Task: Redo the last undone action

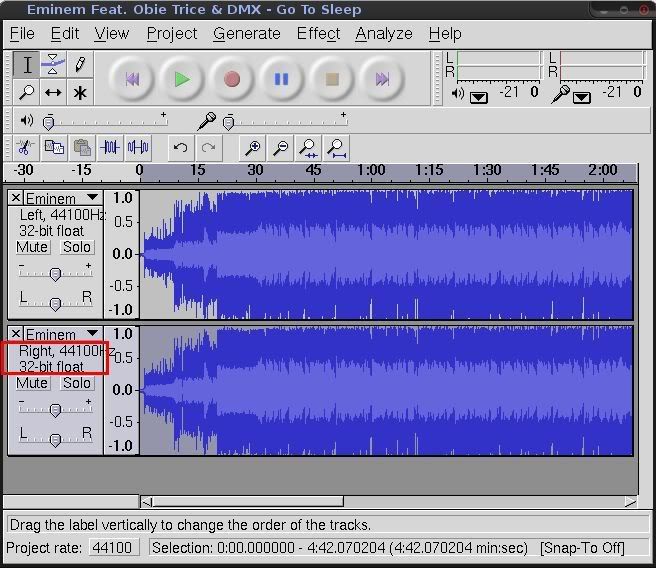Action: 208,148
